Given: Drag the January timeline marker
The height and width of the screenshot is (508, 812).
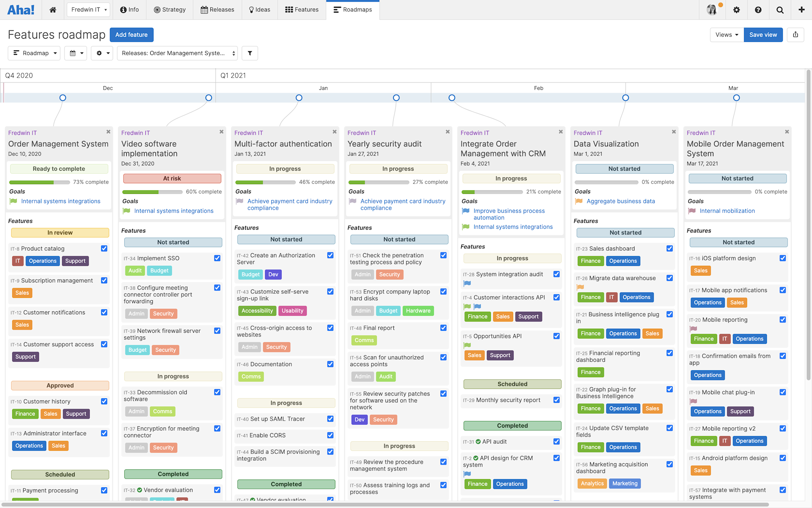Looking at the screenshot, I should click(299, 98).
